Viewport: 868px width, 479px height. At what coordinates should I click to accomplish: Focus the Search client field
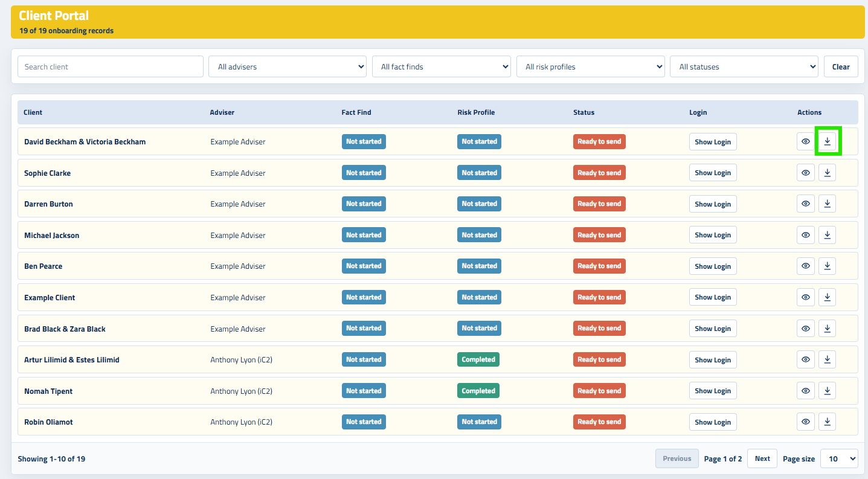(111, 66)
